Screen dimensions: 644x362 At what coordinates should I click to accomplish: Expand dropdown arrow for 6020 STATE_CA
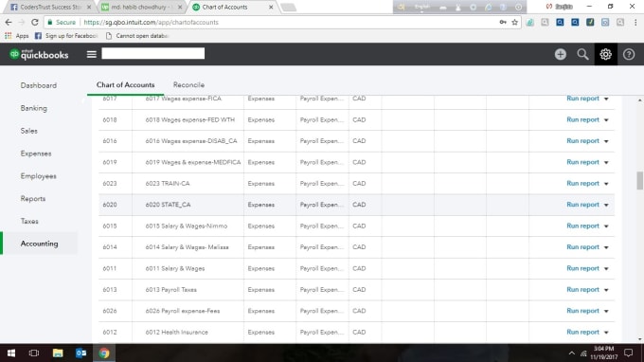[x=606, y=205]
